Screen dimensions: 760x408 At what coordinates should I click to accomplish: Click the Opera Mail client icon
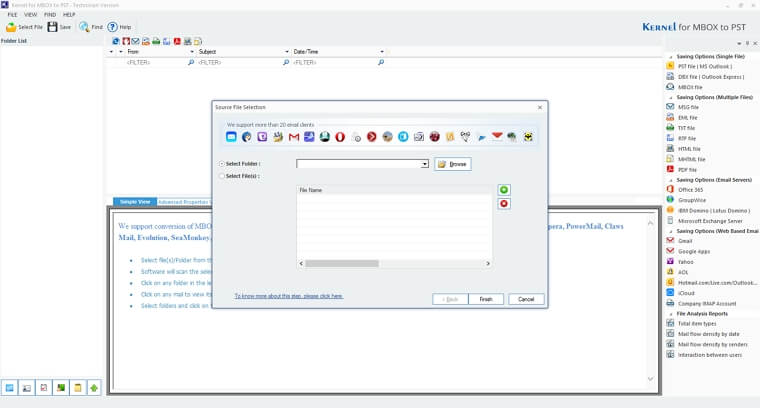(340, 137)
